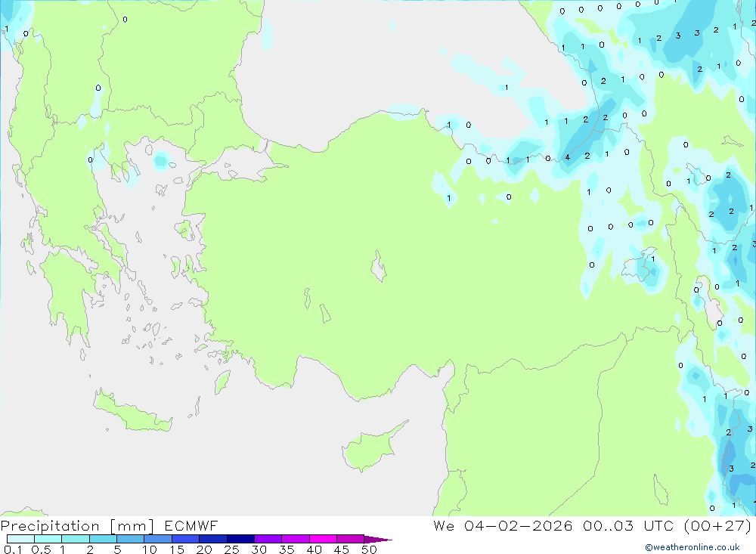This screenshot has height=554, width=756.
Task: Click the precipitation value "4" on the map
Action: click(x=568, y=157)
